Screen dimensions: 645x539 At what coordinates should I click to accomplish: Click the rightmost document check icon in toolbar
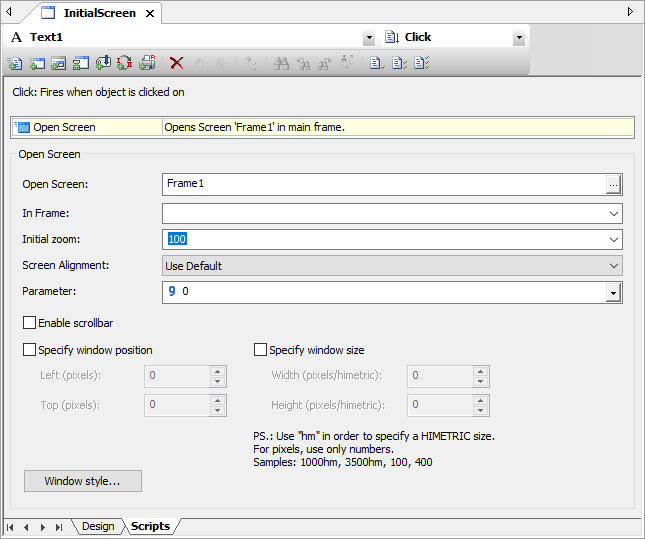[422, 63]
